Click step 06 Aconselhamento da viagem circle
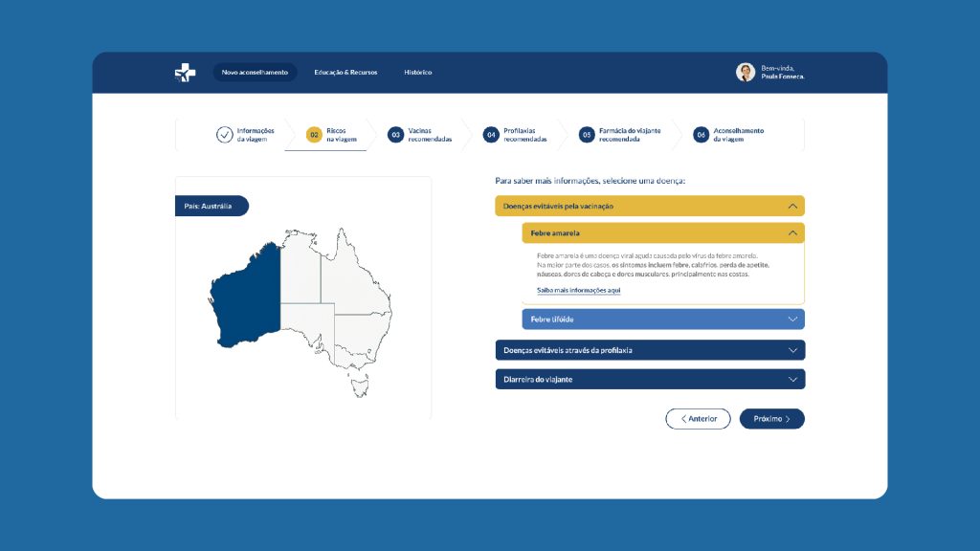 coord(701,135)
